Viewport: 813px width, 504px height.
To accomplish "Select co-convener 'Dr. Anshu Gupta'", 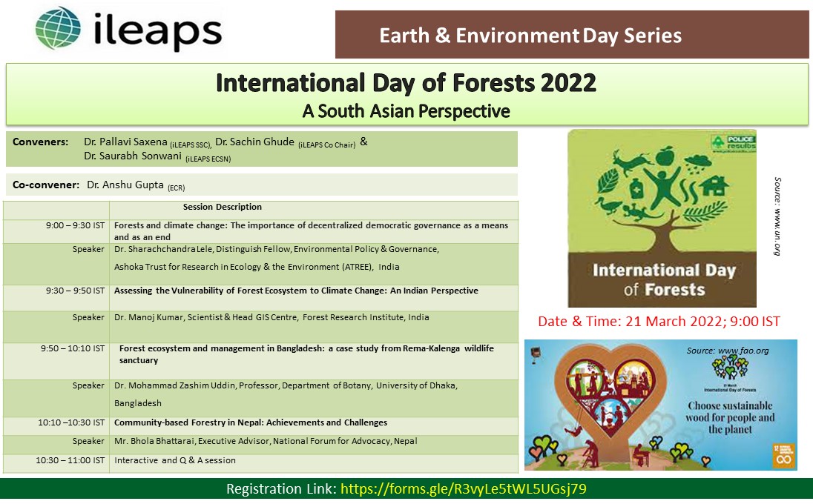I will [x=125, y=185].
